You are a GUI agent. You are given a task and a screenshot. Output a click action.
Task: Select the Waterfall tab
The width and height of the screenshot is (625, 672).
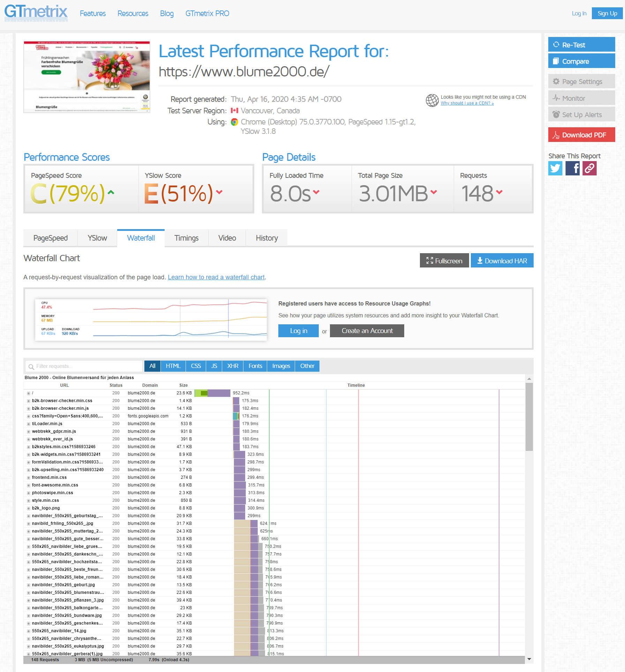tap(141, 238)
